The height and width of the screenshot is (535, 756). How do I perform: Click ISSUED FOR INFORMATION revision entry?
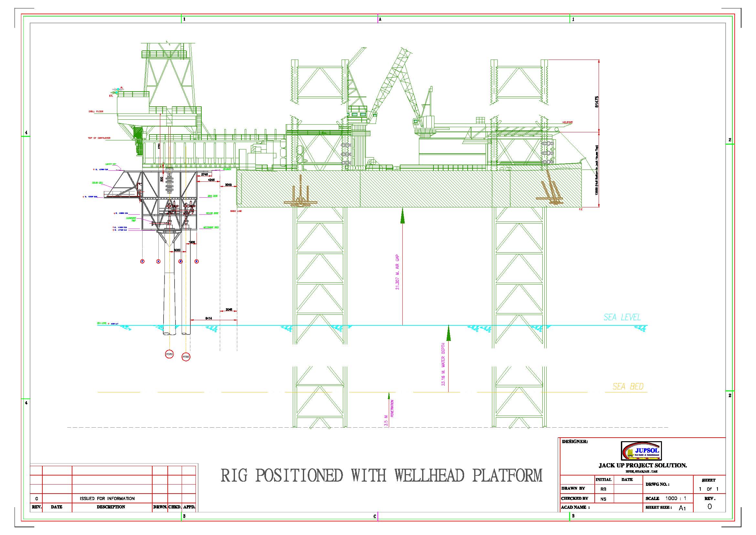point(107,498)
